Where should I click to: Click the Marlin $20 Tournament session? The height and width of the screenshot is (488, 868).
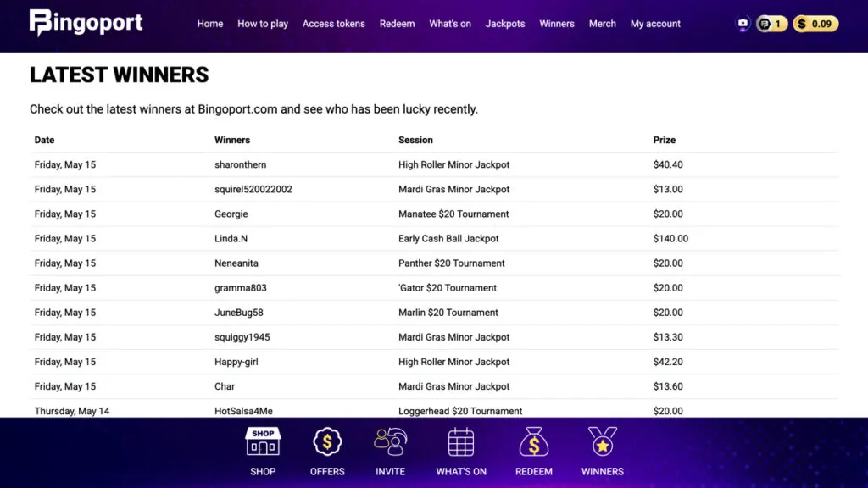448,313
